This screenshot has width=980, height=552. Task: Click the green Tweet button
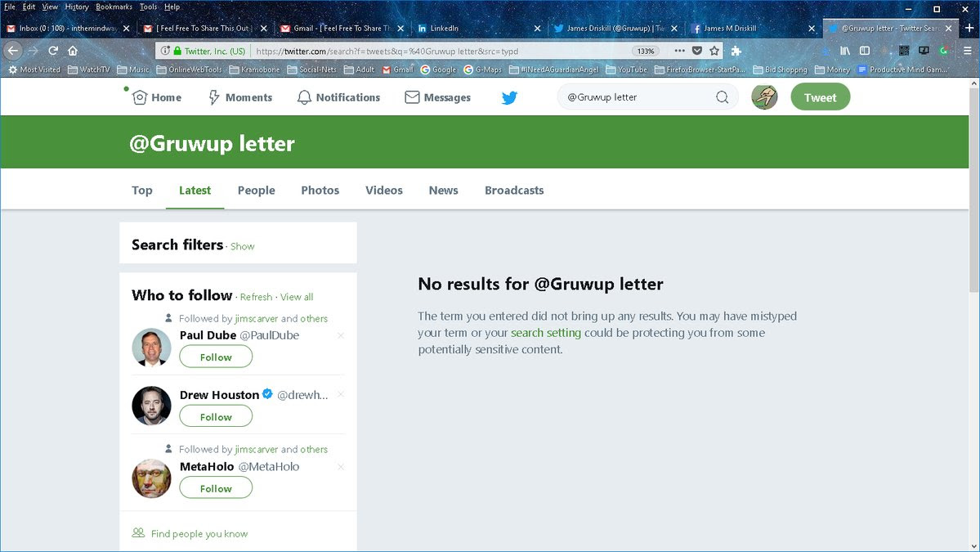pos(820,97)
